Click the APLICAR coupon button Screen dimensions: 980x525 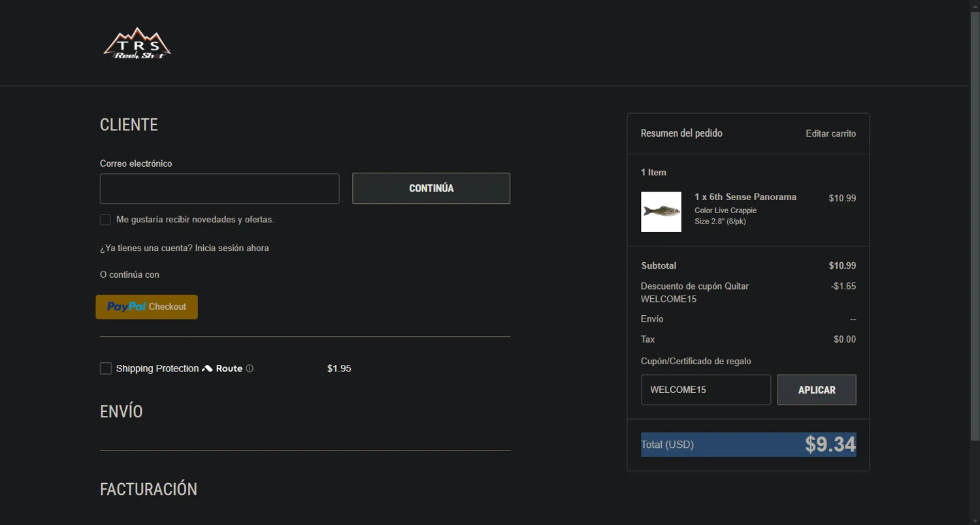(817, 390)
